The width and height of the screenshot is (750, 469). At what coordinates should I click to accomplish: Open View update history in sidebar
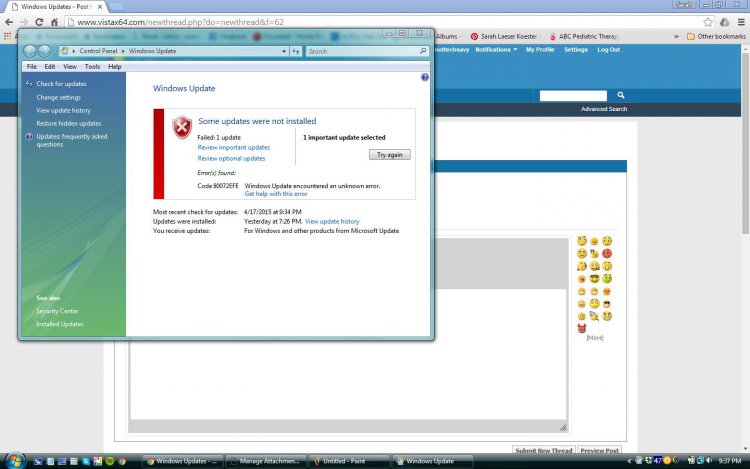(x=63, y=110)
